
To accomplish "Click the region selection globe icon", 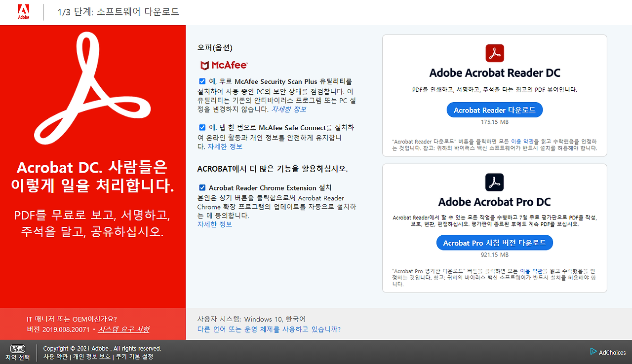I will 17,348.
